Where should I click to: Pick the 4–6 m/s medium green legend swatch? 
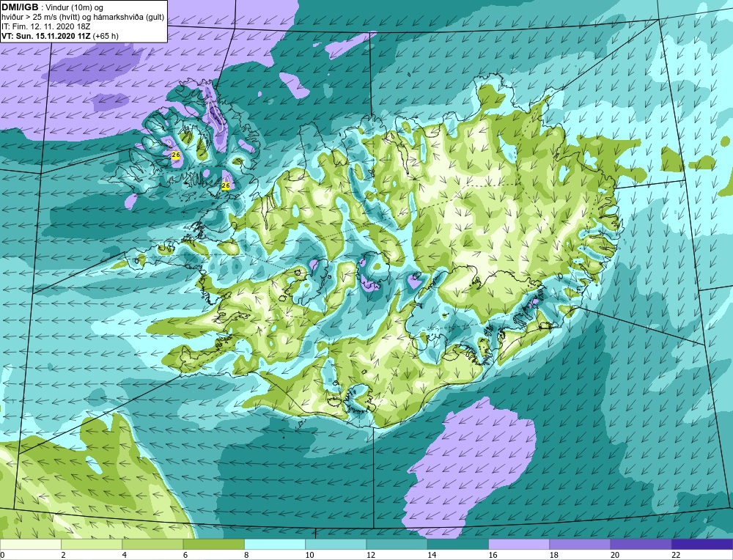[x=152, y=544]
